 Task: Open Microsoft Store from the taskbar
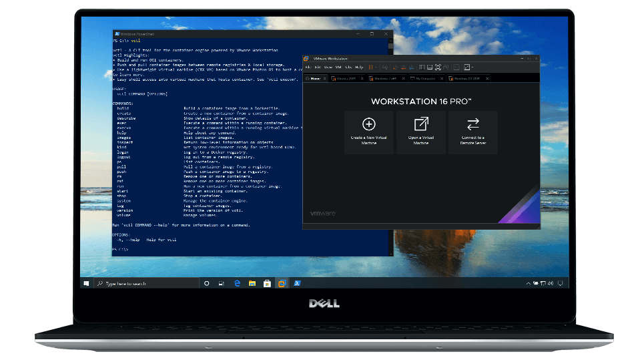267,283
